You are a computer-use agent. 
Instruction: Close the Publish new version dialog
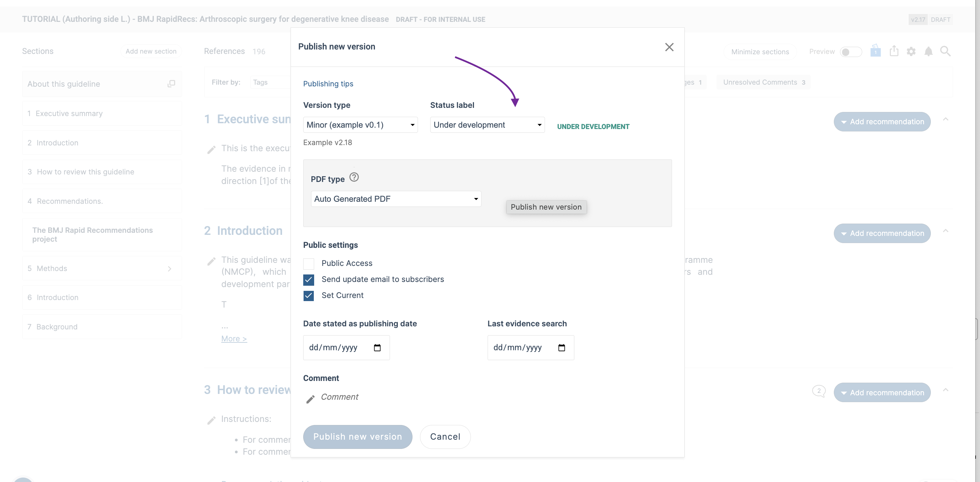pyautogui.click(x=669, y=47)
